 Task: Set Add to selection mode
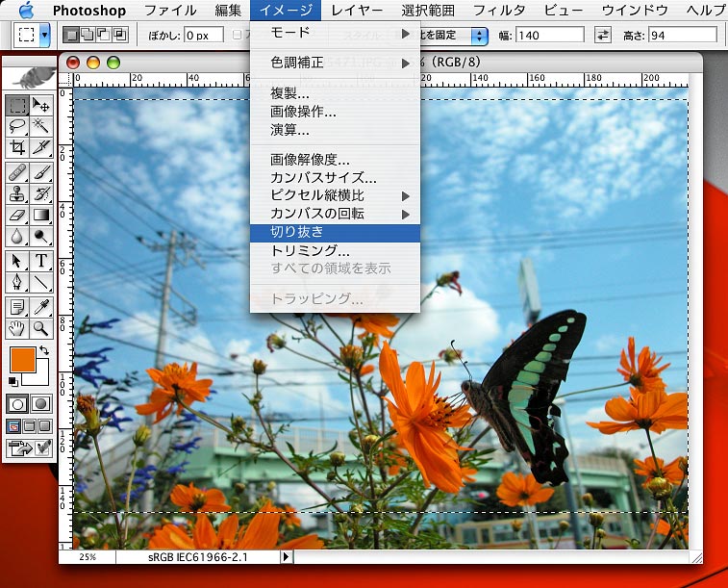[88, 35]
